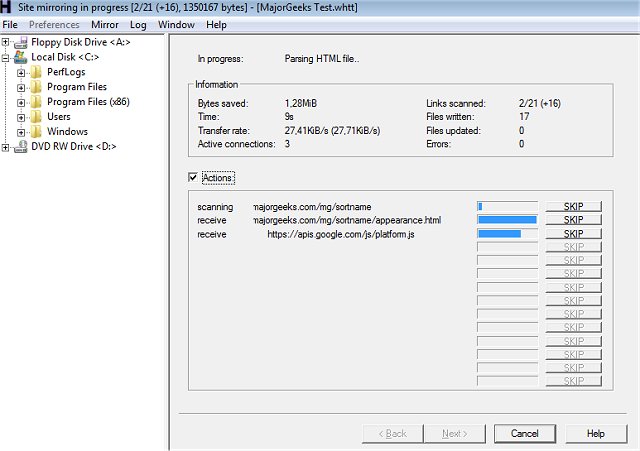This screenshot has width=640, height=451.
Task: Select the DVD RW Drive <D:> label
Action: click(74, 147)
